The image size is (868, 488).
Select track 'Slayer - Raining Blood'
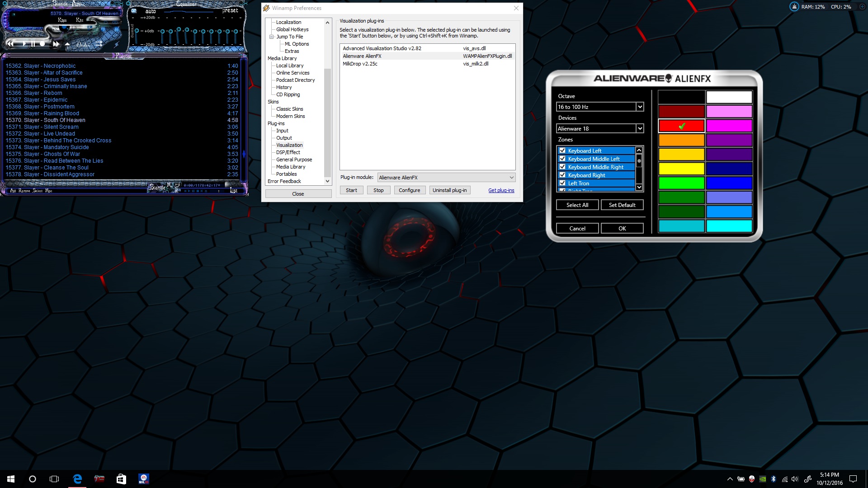[122, 113]
